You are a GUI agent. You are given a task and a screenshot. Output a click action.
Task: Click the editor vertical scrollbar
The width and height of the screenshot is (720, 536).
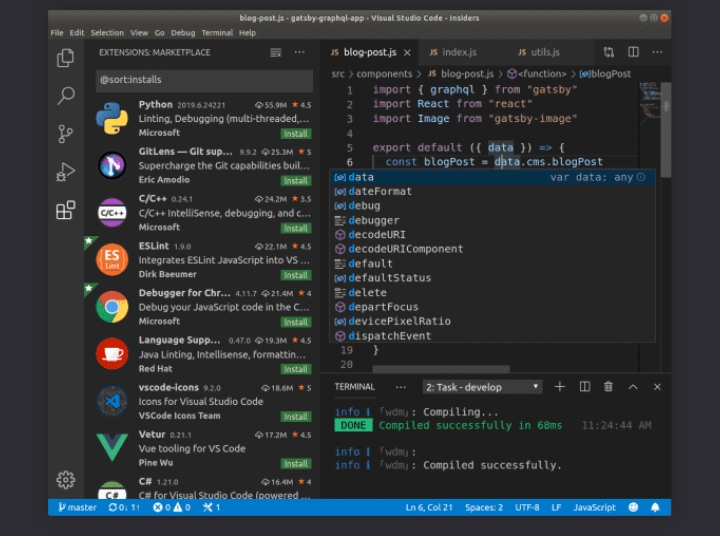coord(666,130)
